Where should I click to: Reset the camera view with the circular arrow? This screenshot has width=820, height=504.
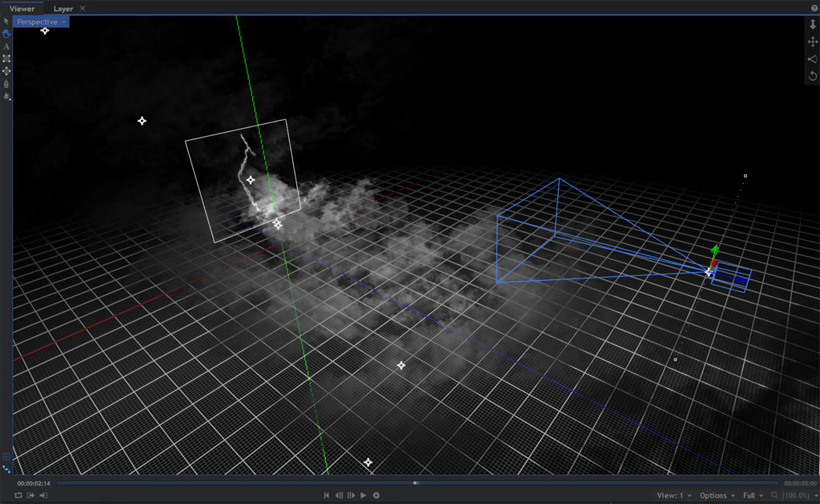click(813, 76)
